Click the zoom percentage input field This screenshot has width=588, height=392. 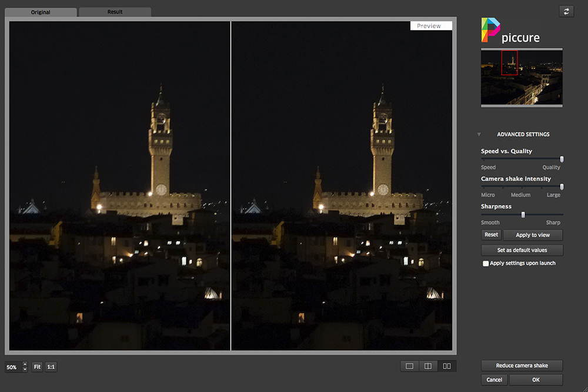pos(12,367)
